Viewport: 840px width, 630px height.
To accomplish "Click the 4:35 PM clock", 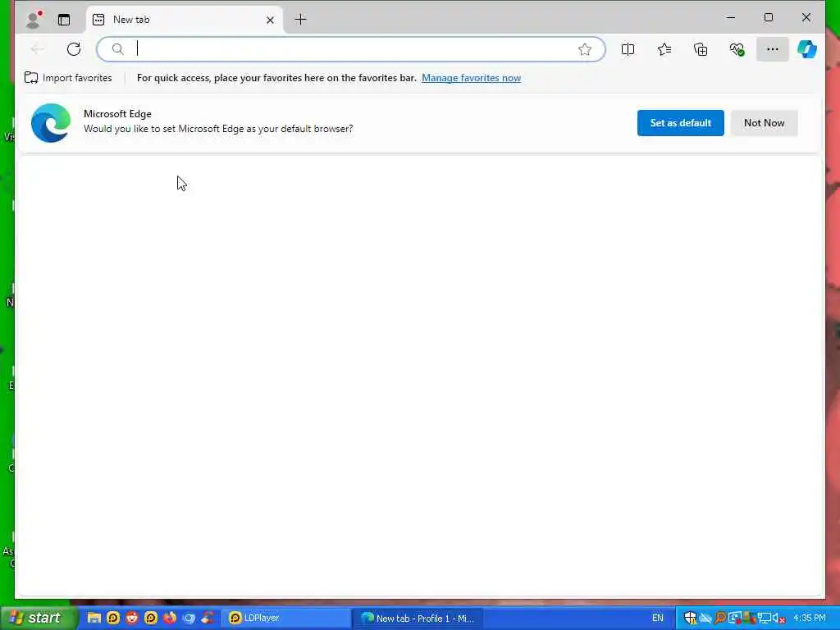I will (810, 619).
